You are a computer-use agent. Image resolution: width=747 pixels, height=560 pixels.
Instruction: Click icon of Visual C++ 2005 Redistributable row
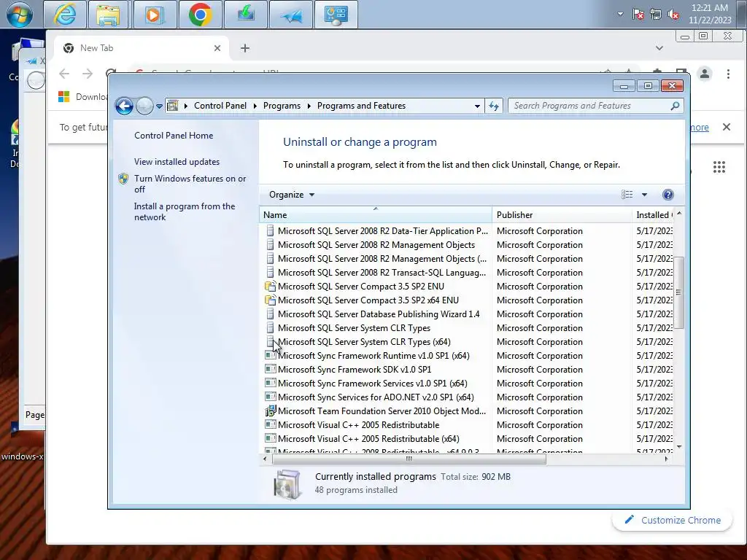coord(270,424)
